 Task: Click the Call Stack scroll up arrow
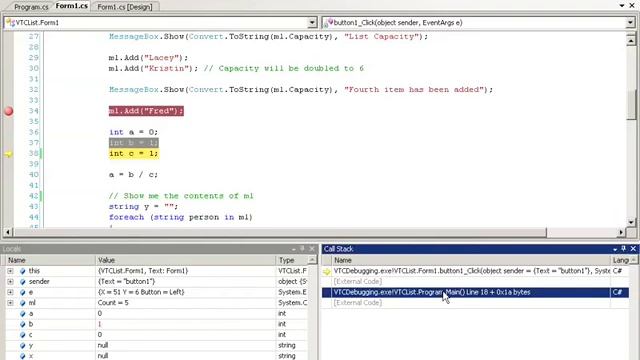tap(633, 260)
